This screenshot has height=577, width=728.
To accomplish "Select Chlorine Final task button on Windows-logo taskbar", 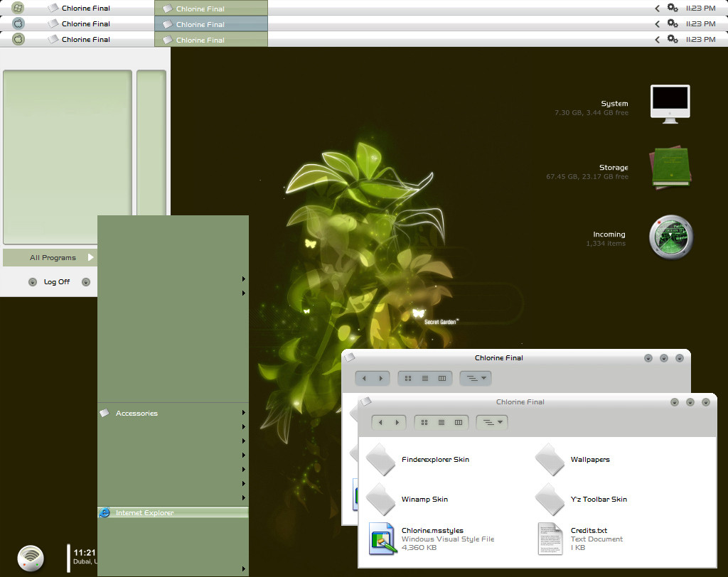I will click(211, 9).
